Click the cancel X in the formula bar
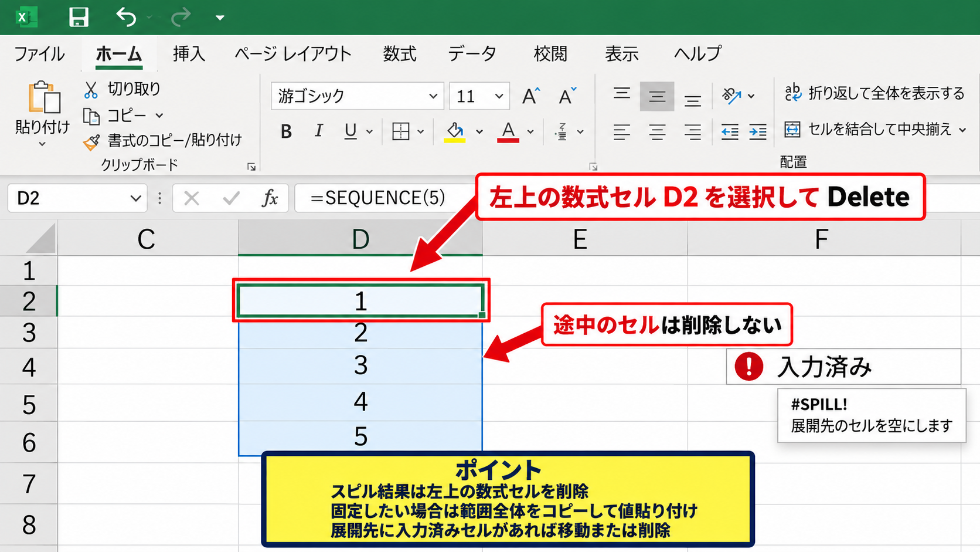The width and height of the screenshot is (980, 552). pos(192,198)
